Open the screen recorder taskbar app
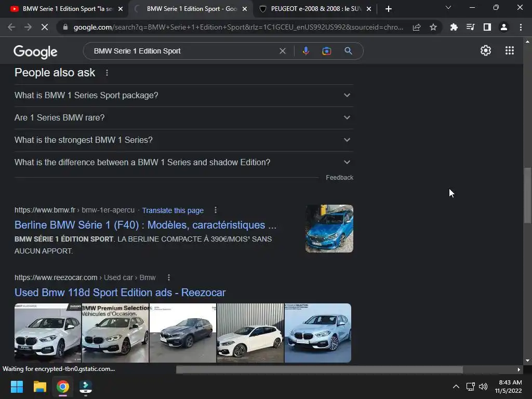 coord(86,387)
